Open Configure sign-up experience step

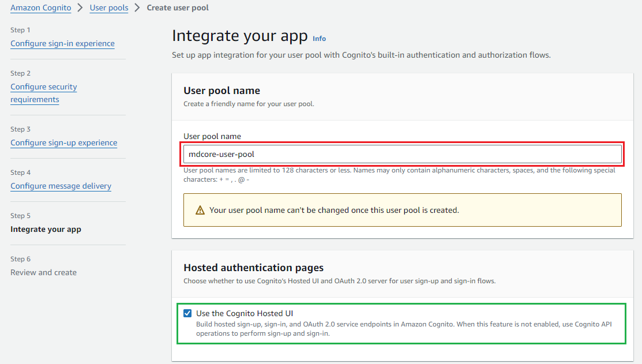click(64, 142)
